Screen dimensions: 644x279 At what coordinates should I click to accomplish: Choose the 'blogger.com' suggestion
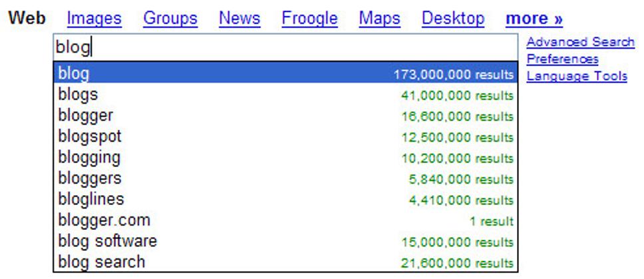pyautogui.click(x=285, y=220)
